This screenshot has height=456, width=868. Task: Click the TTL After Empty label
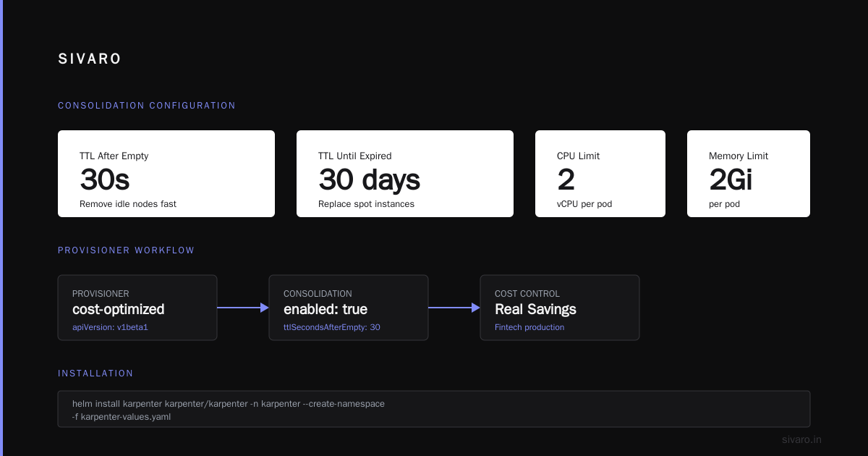(x=114, y=156)
